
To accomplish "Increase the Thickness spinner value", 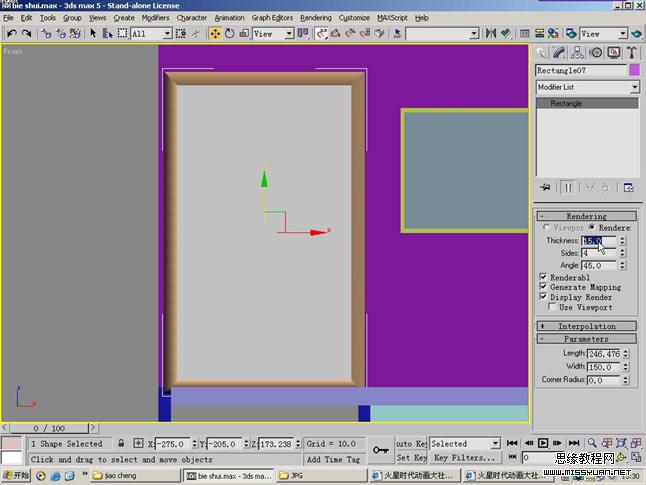I will [623, 238].
